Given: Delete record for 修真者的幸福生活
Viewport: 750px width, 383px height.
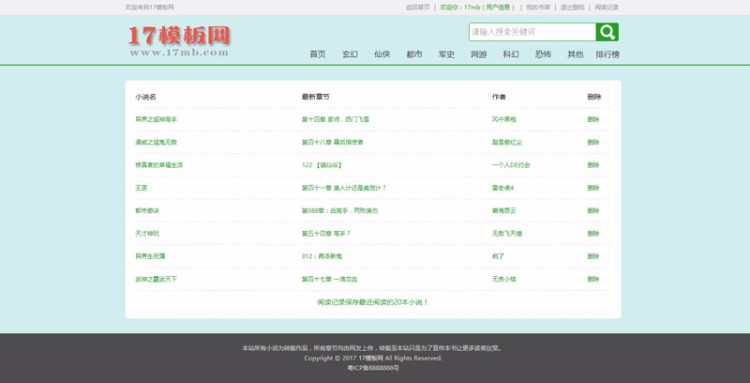Looking at the screenshot, I should 593,165.
